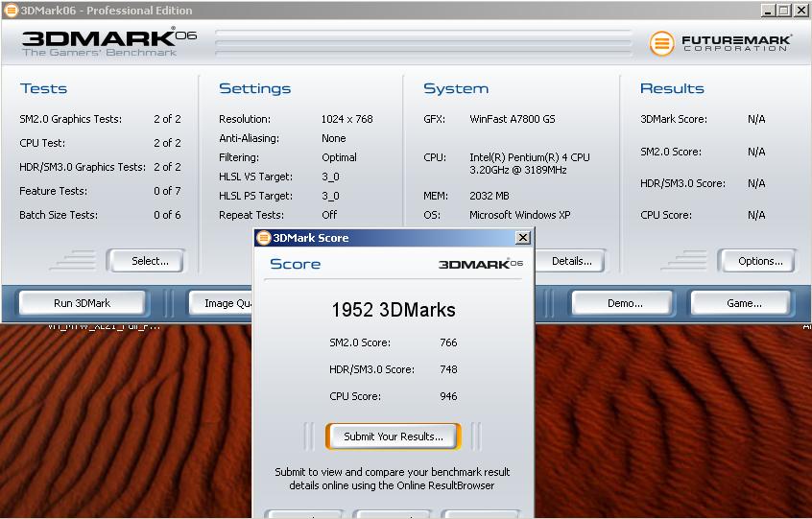Image resolution: width=812 pixels, height=519 pixels.
Task: Click the Results CPU Score N/A value
Action: click(x=756, y=215)
